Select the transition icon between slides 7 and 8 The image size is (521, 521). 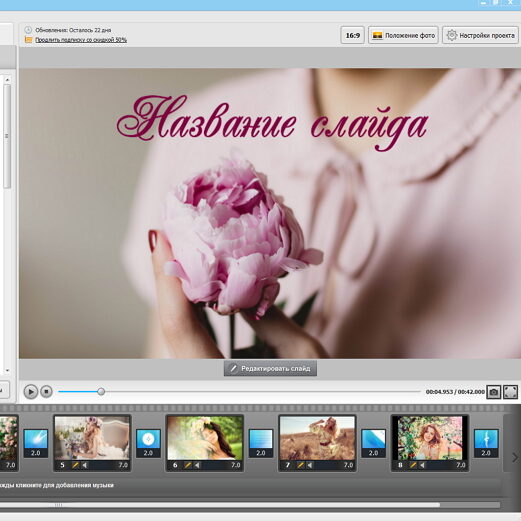click(373, 439)
